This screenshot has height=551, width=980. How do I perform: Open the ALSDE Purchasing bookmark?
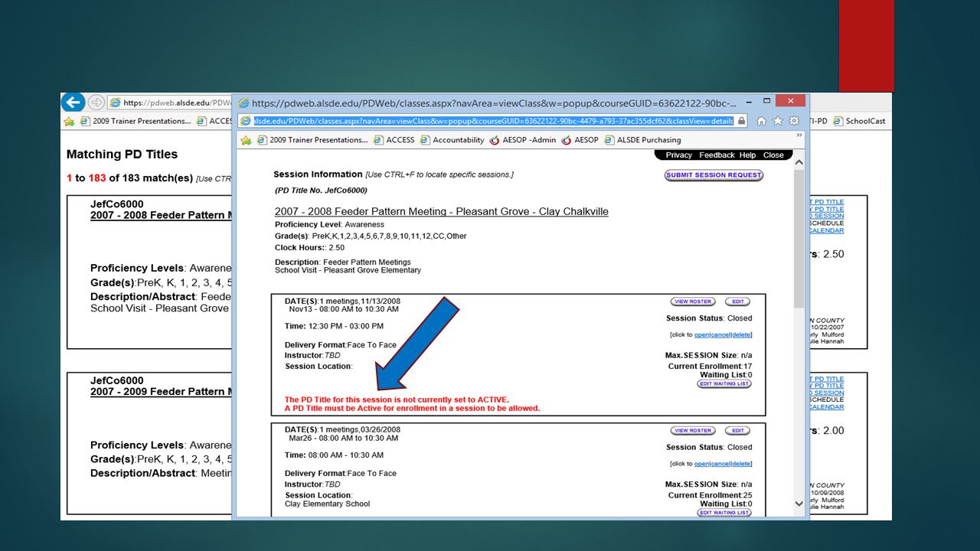pos(642,140)
